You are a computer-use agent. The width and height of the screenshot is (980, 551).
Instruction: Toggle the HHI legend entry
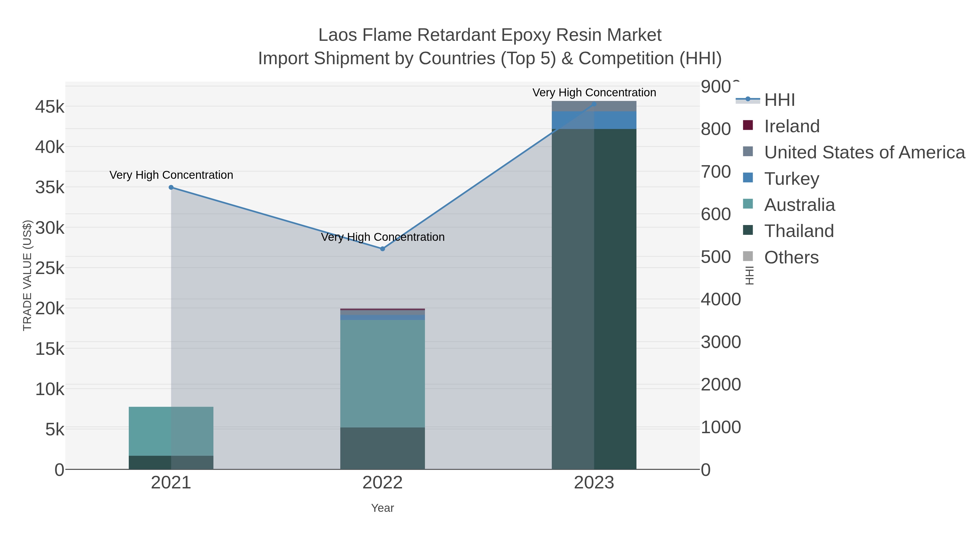tap(765, 100)
